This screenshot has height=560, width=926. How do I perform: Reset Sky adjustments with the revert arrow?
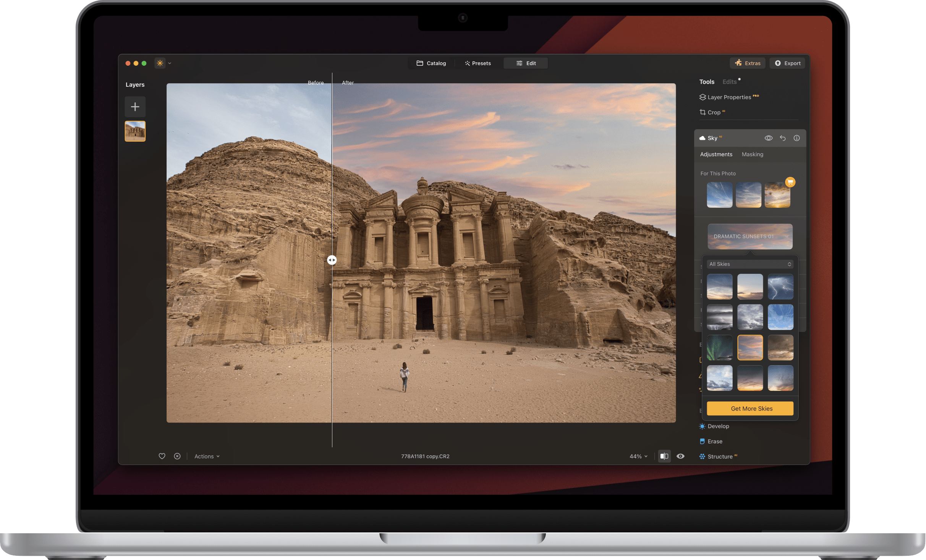782,138
